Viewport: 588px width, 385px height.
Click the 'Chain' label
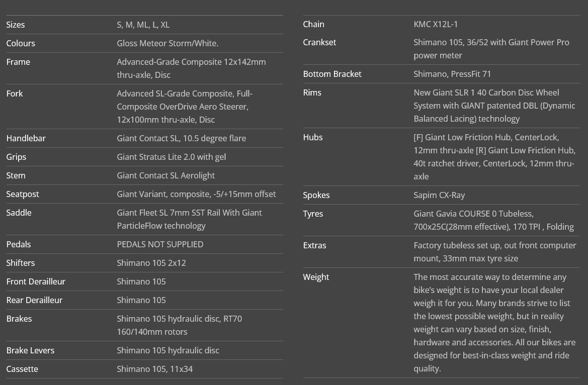pyautogui.click(x=313, y=24)
